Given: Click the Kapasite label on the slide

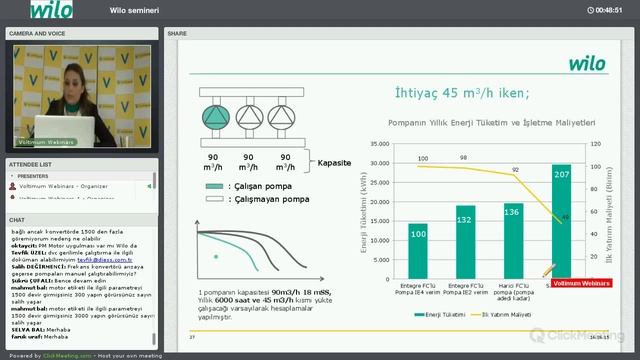Looking at the screenshot, I should [334, 163].
